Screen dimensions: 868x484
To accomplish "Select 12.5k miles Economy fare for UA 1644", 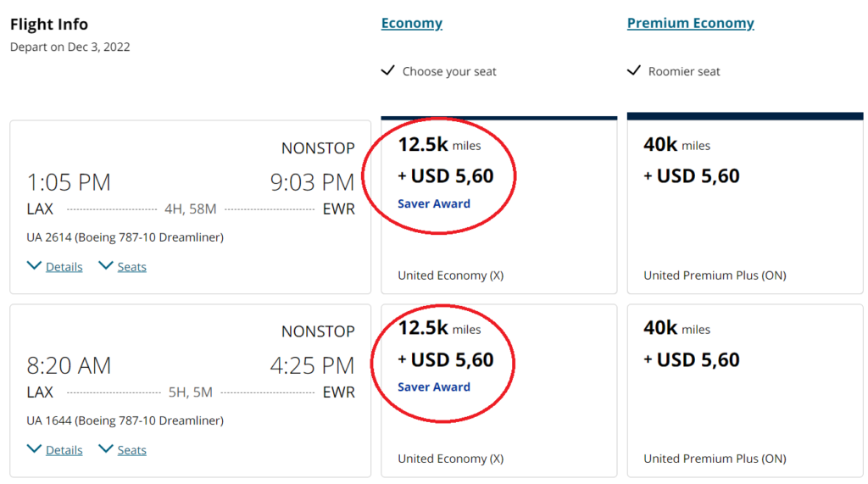I will [498, 391].
